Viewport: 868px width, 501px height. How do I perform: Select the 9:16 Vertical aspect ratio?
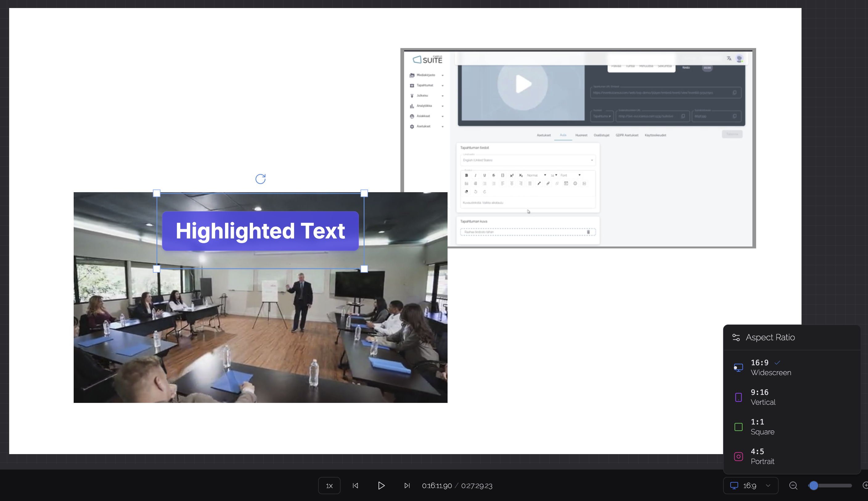763,397
